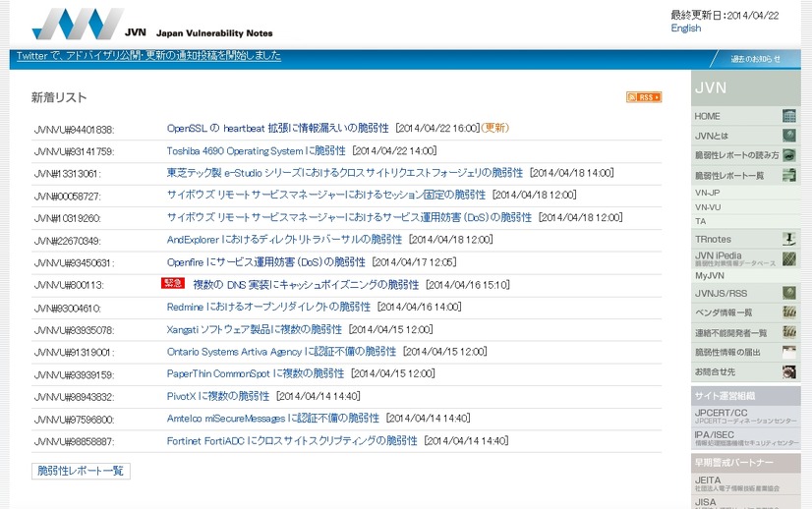
Task: Click the icon beside ベンダ情報一覧
Action: click(788, 312)
